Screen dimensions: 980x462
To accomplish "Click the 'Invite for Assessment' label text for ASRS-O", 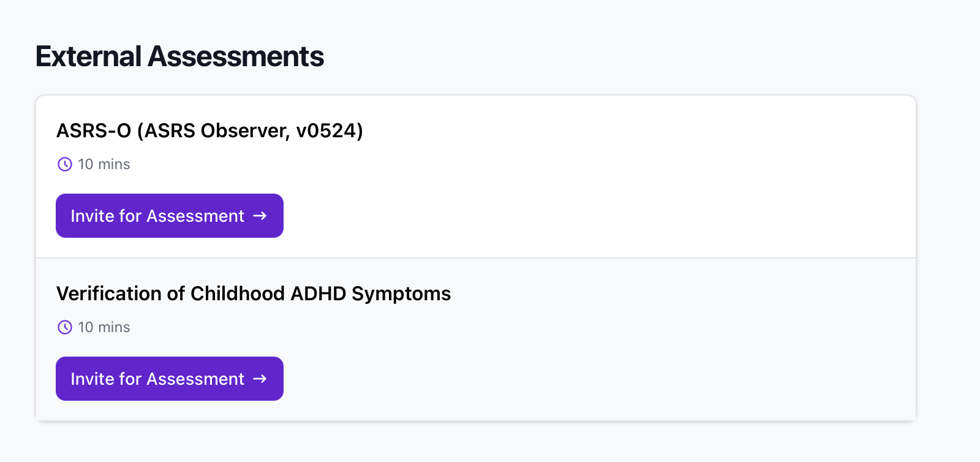I will (157, 216).
